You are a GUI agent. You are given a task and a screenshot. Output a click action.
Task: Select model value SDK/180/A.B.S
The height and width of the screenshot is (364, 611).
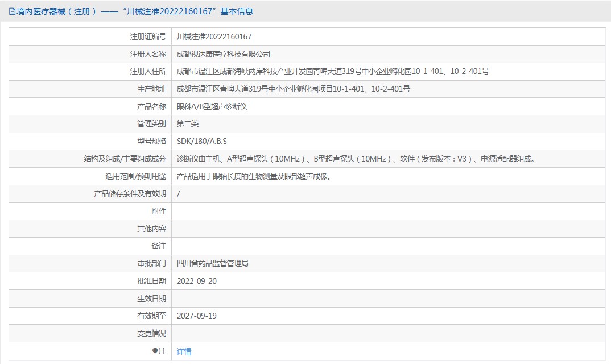pyautogui.click(x=201, y=141)
